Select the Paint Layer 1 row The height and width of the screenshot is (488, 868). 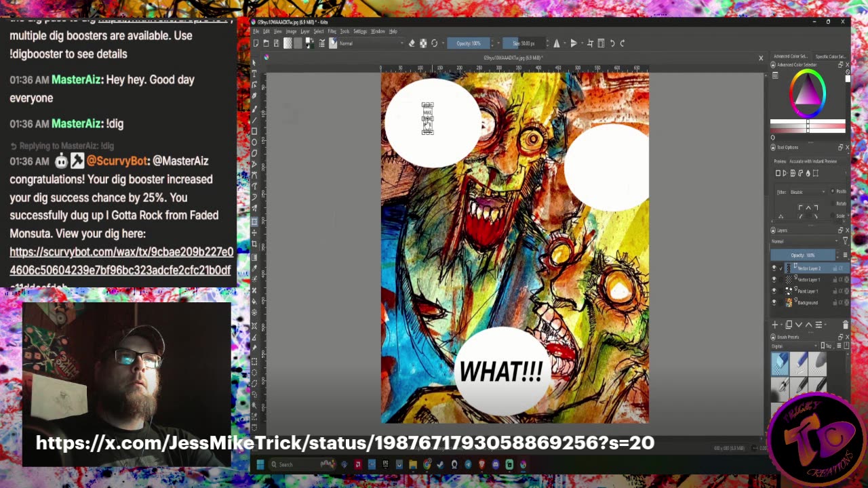coord(817,291)
